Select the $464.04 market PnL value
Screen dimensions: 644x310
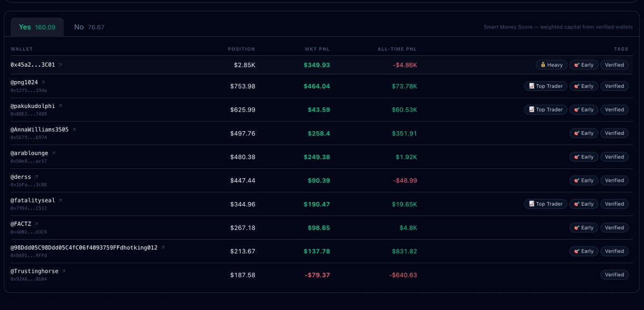pos(317,86)
